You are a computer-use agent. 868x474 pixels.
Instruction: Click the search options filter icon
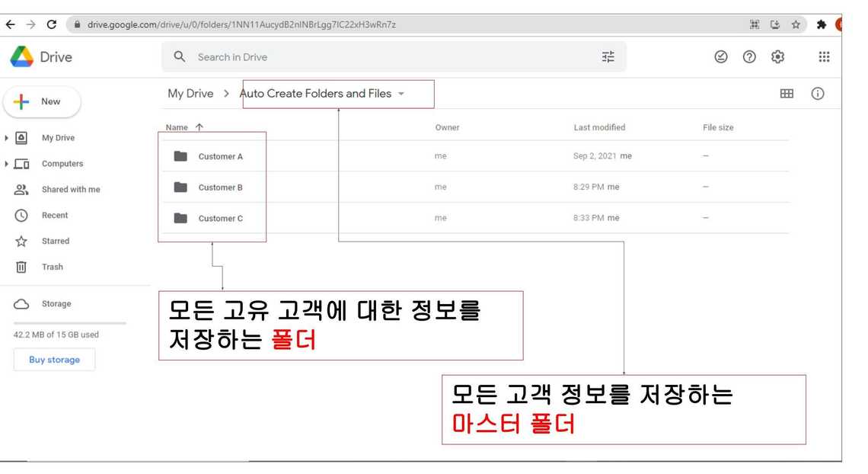[608, 57]
